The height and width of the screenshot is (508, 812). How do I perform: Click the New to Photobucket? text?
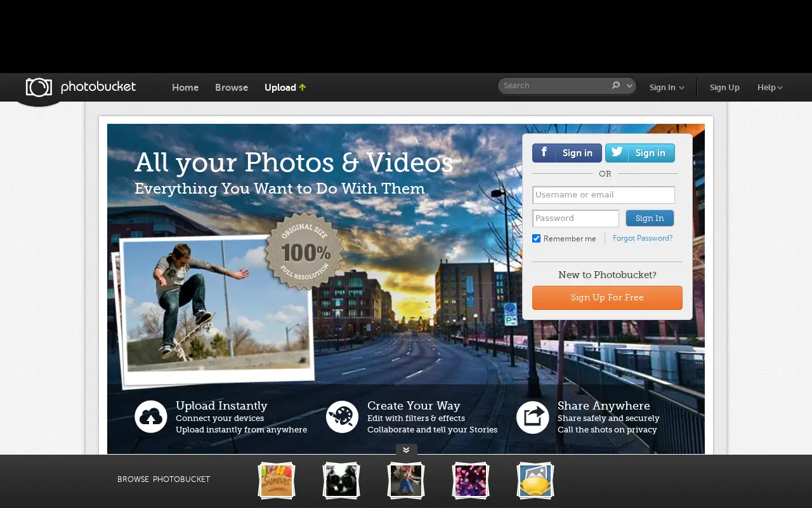pos(607,275)
